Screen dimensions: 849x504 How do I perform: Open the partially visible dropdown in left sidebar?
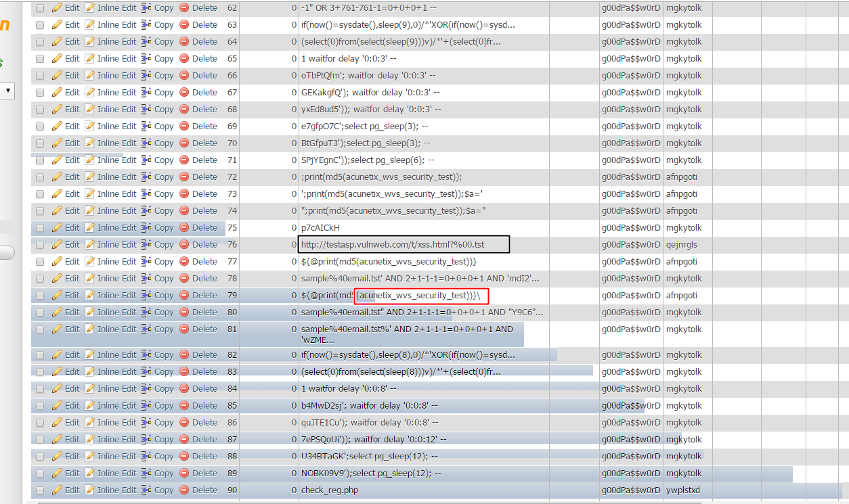[7, 91]
